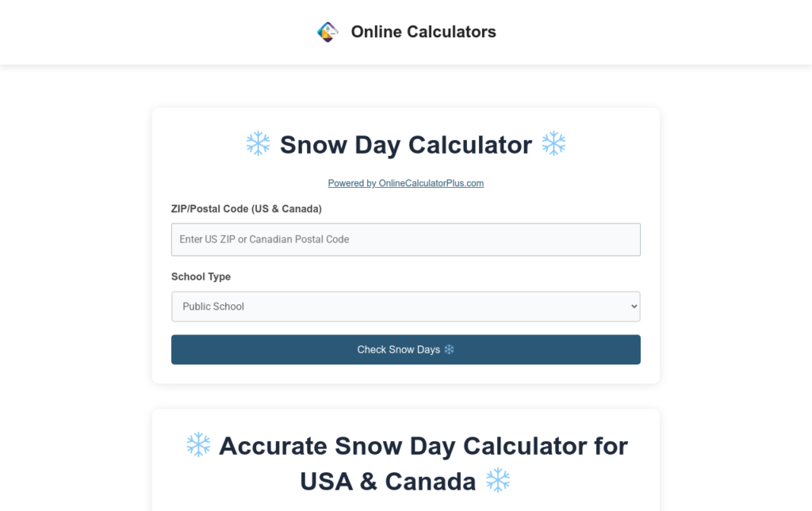
Task: Click the calculator symbol in the page header
Action: 327,32
